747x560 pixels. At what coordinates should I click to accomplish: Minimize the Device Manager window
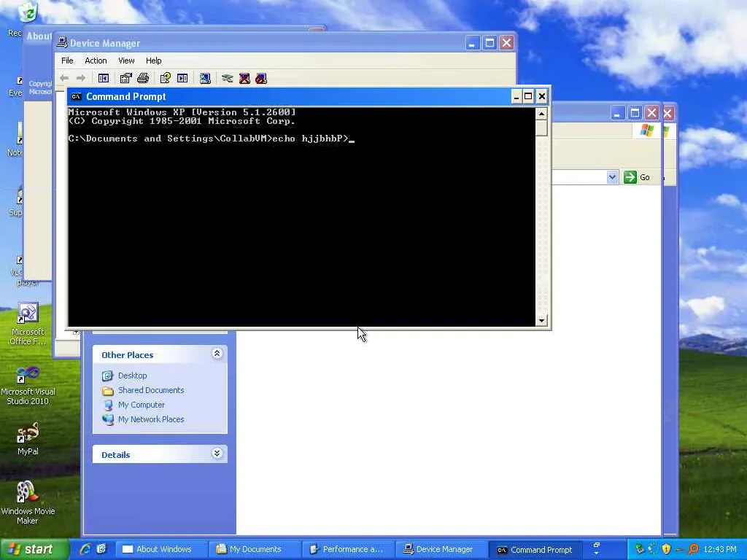(x=472, y=43)
